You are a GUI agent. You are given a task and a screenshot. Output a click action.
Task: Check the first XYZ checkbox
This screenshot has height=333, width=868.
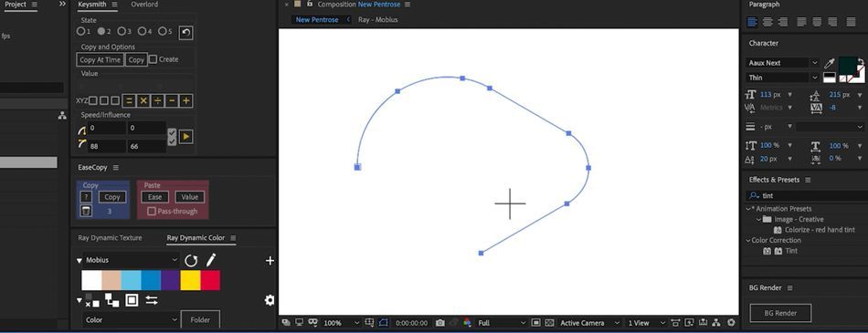(93, 100)
